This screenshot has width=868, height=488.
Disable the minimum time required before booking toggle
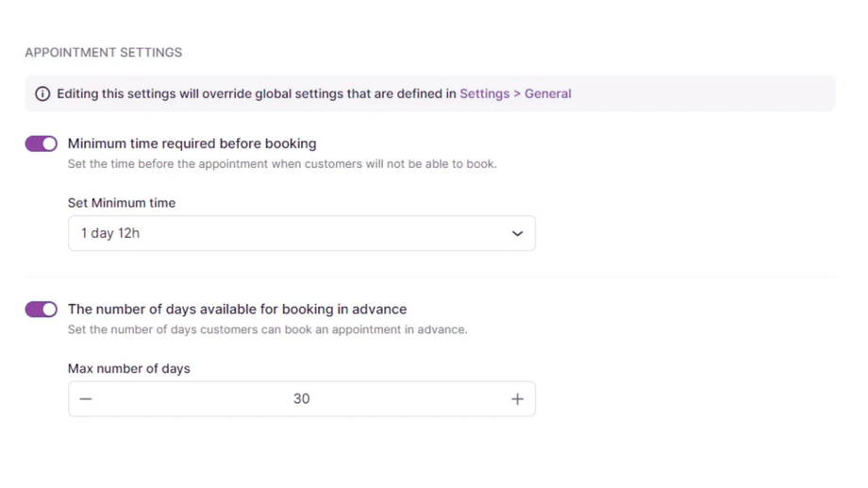point(42,143)
